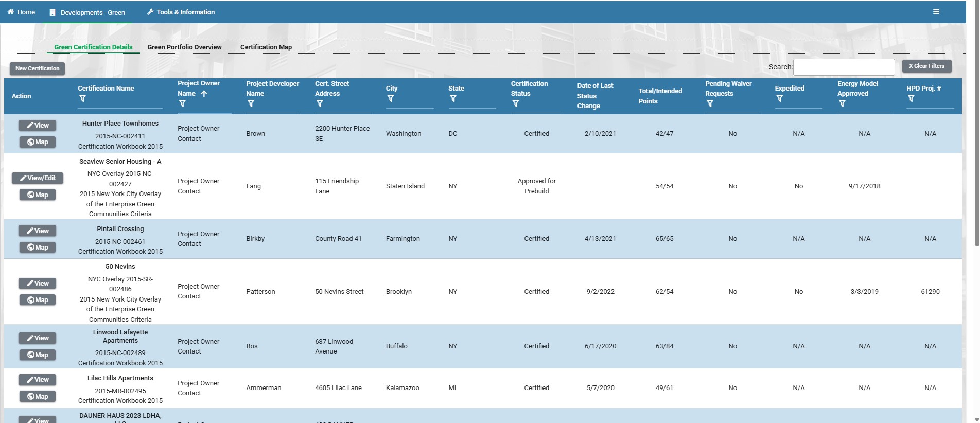Filter Certification Status column

pos(516,103)
